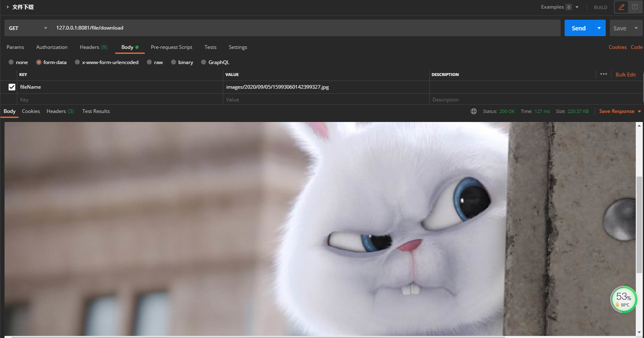The image size is (644, 338).
Task: Expand the Send button dropdown arrow
Action: point(599,28)
